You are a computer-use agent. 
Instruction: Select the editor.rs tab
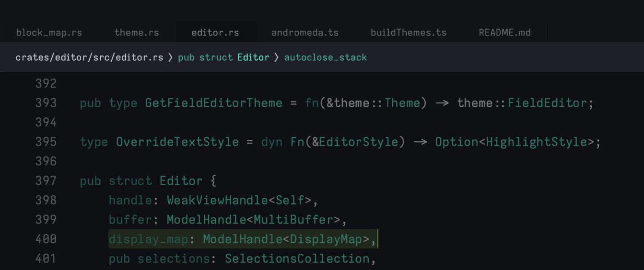click(215, 33)
